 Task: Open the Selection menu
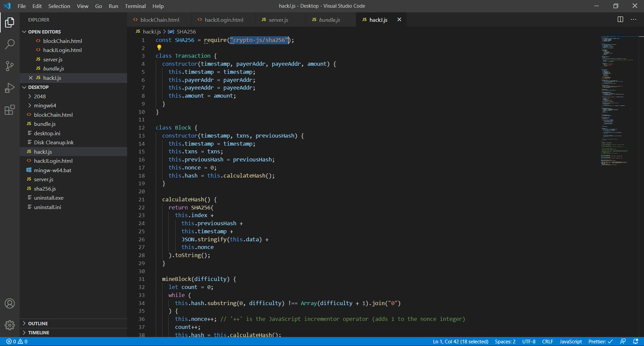[59, 6]
